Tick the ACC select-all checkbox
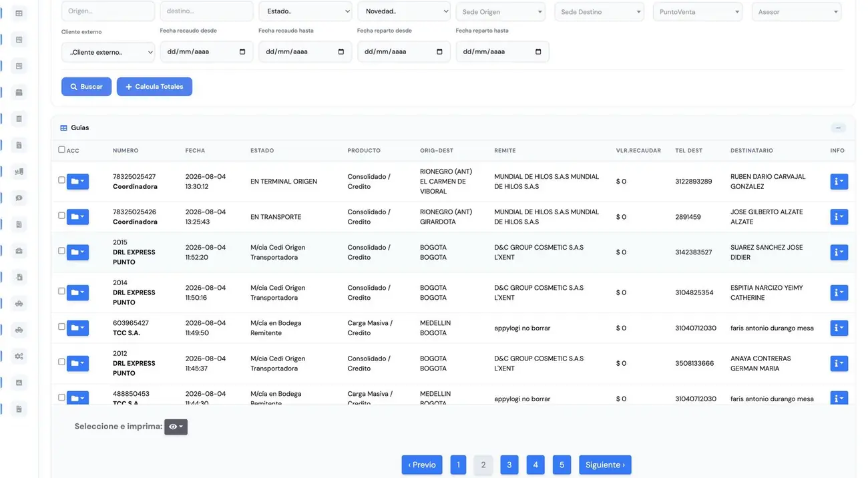The height and width of the screenshot is (478, 868). click(x=61, y=150)
